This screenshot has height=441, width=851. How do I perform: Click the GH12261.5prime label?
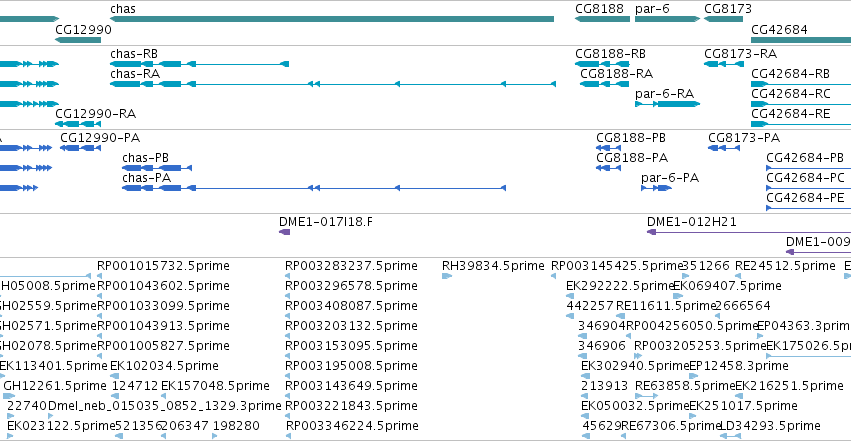tap(55, 386)
